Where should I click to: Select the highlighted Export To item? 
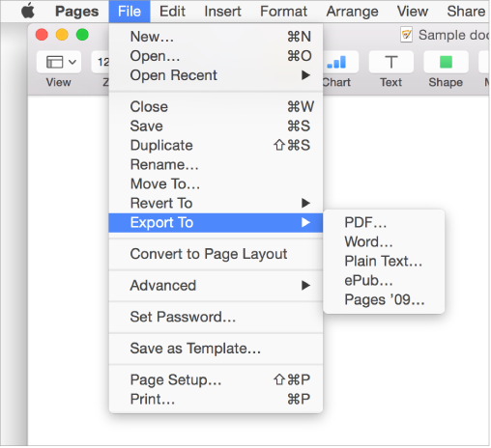point(216,223)
